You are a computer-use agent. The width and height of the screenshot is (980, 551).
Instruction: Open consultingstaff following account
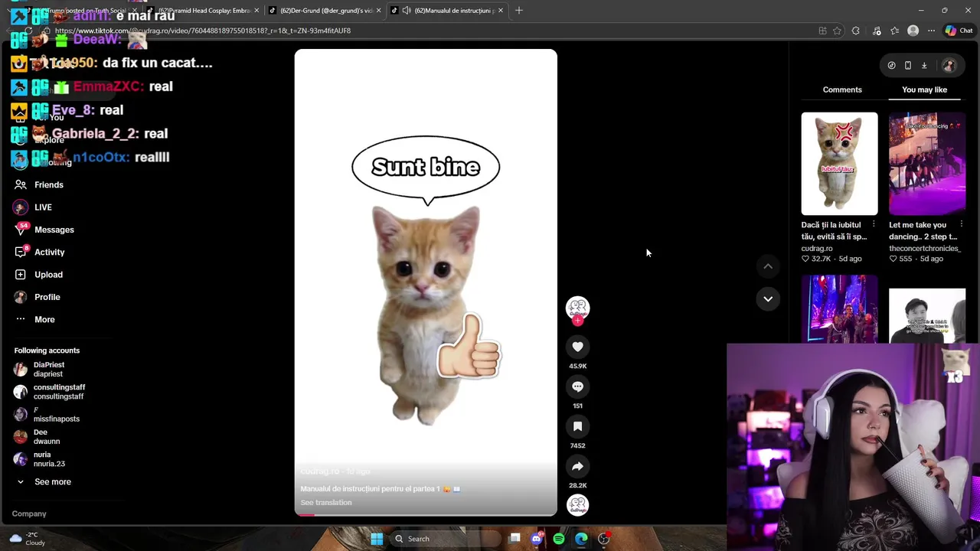coord(50,392)
